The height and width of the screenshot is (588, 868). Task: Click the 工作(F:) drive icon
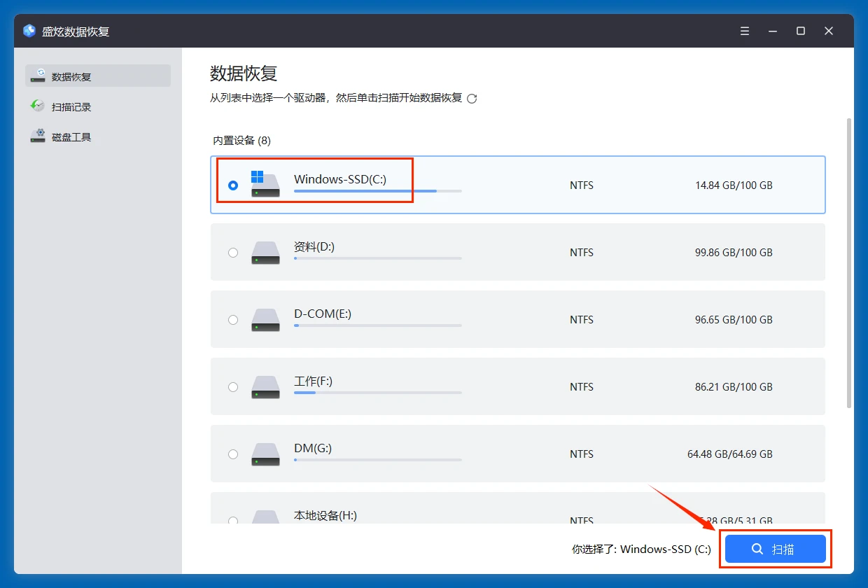tap(265, 387)
